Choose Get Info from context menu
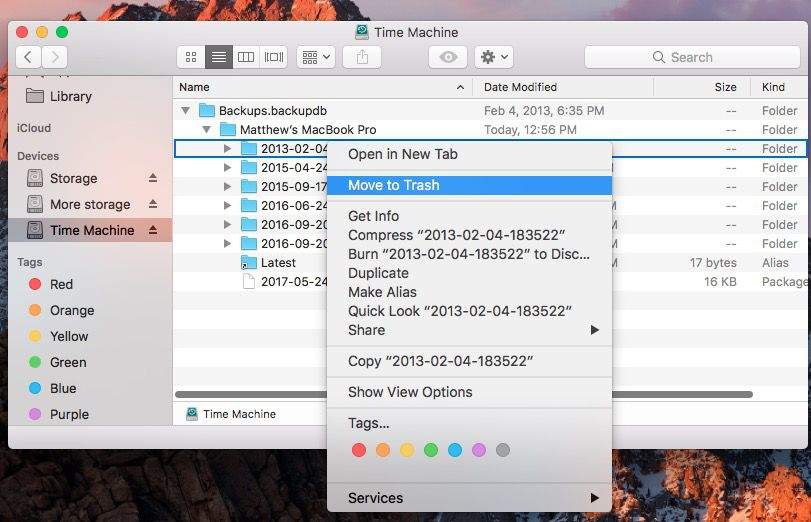This screenshot has height=522, width=811. tap(470, 216)
